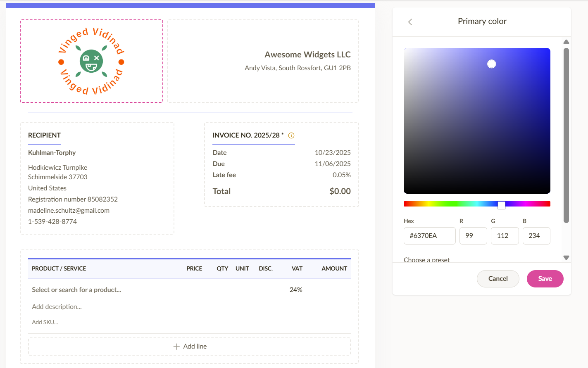The width and height of the screenshot is (588, 368).
Task: Click the hue slider handle
Action: click(501, 205)
